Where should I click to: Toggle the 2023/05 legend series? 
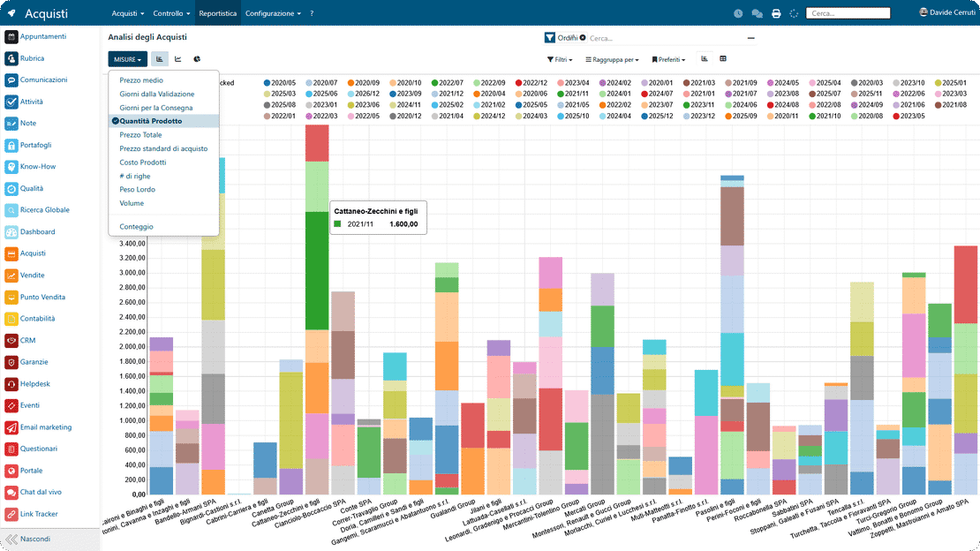[x=908, y=116]
